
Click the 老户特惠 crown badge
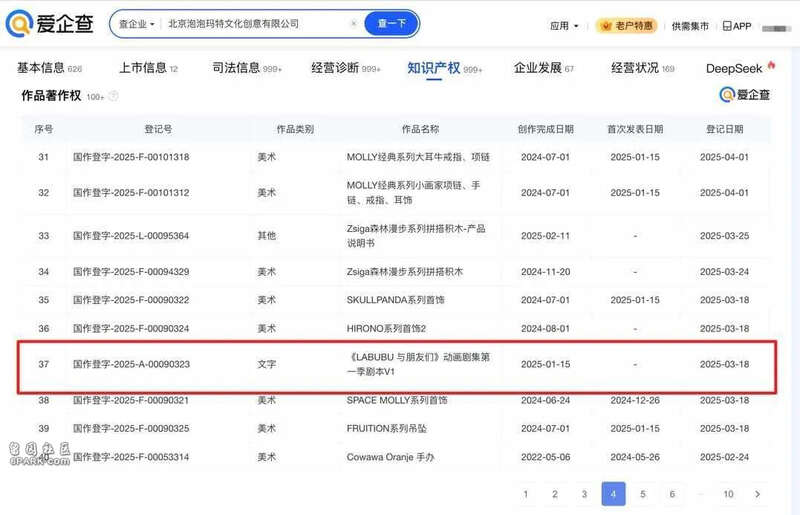[625, 26]
